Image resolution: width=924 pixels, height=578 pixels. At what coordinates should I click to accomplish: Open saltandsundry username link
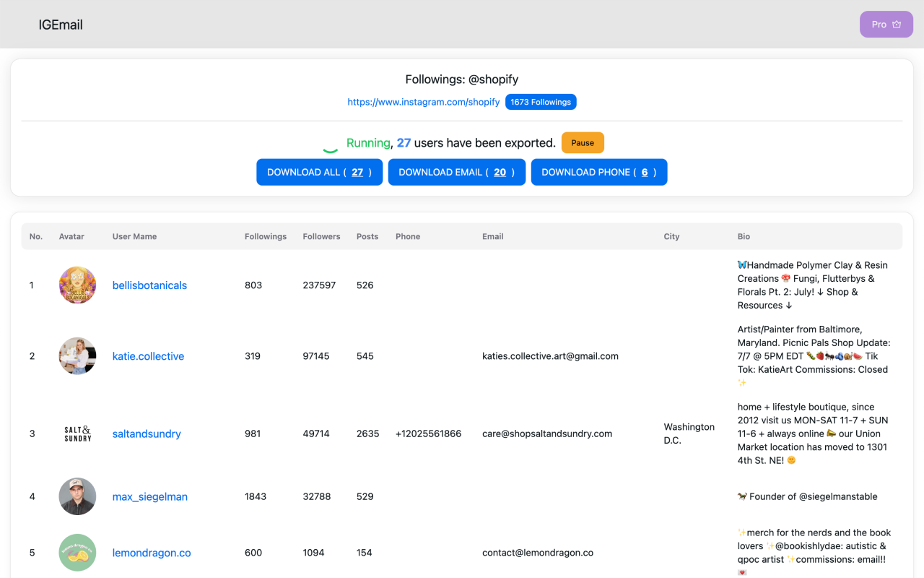click(147, 433)
